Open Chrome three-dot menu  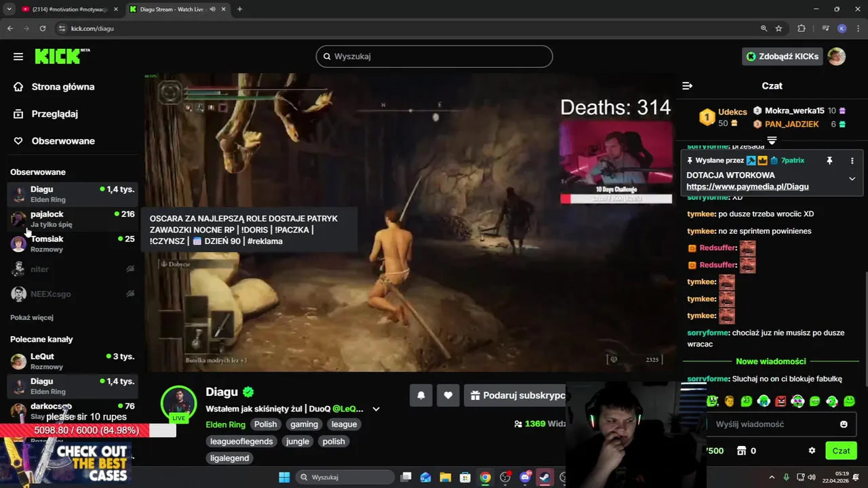[x=858, y=28]
